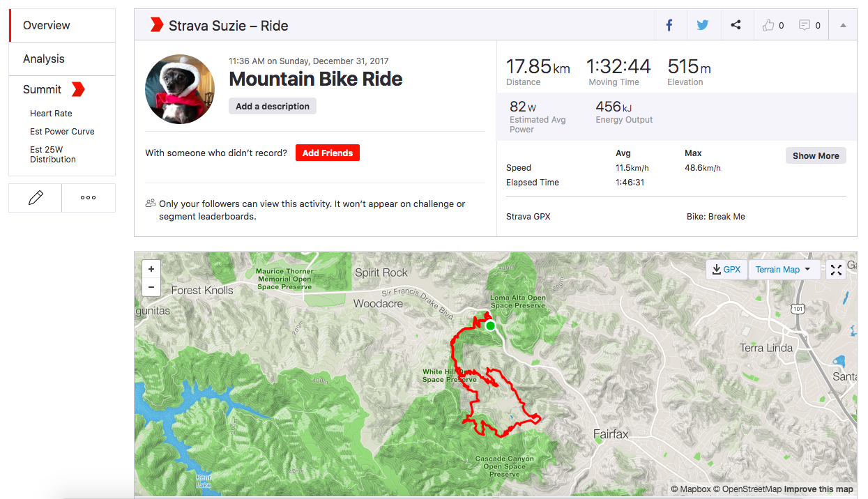Viewport: 868px width, 499px height.
Task: Open the ellipsis actions menu
Action: (88, 198)
